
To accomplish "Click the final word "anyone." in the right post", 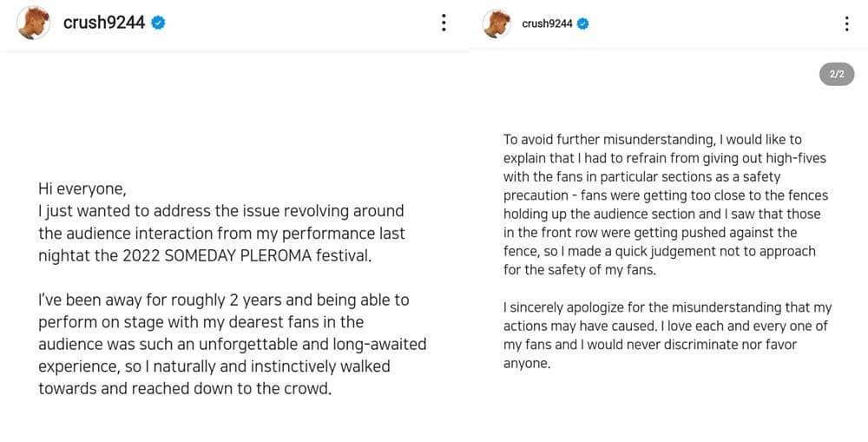I will (527, 363).
